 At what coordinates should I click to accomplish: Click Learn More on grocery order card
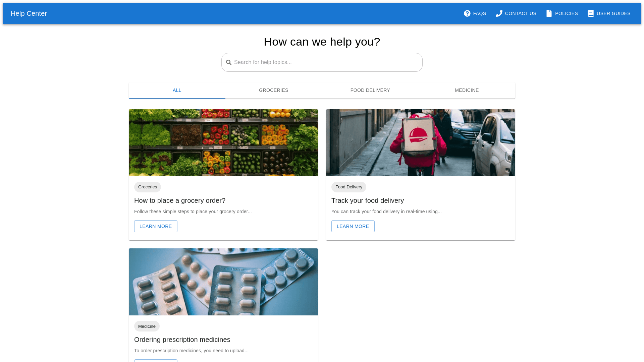tap(156, 226)
